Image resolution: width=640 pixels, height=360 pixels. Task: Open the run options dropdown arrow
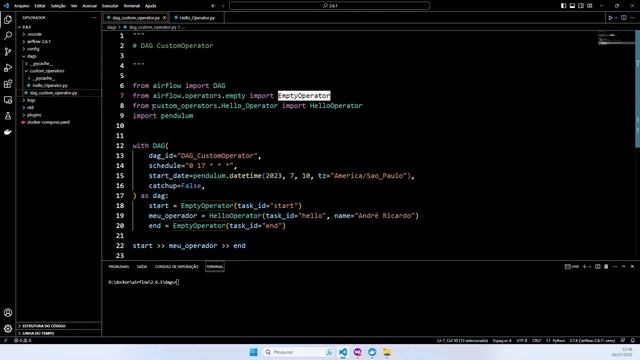coord(616,18)
